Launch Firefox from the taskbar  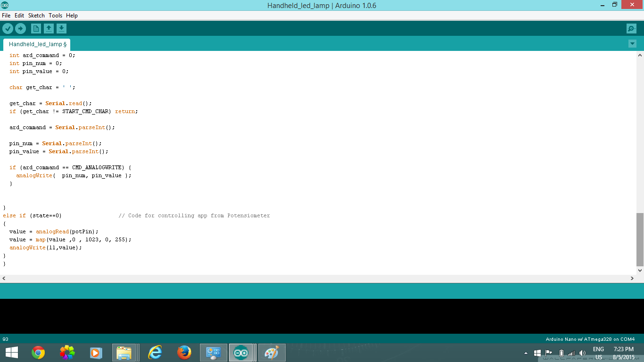point(184,353)
